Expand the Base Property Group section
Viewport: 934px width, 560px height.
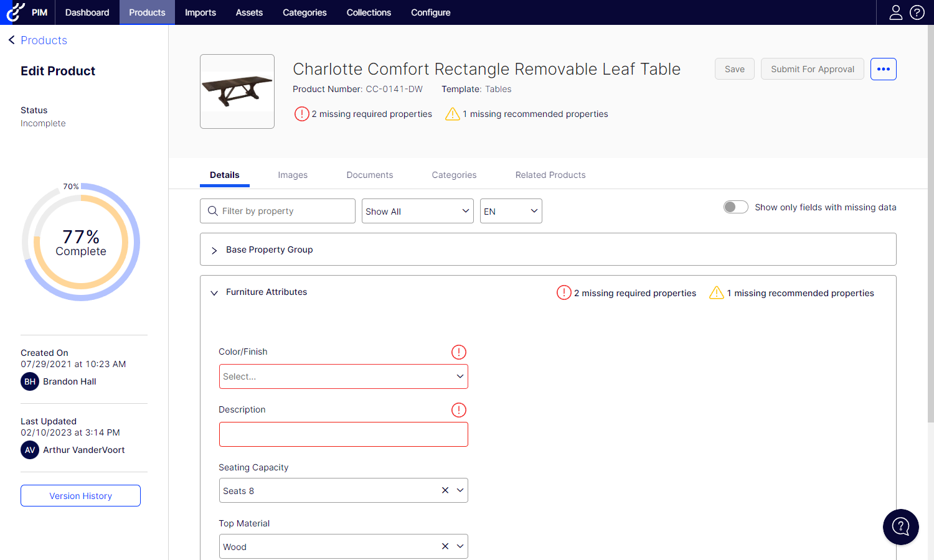[x=214, y=250]
